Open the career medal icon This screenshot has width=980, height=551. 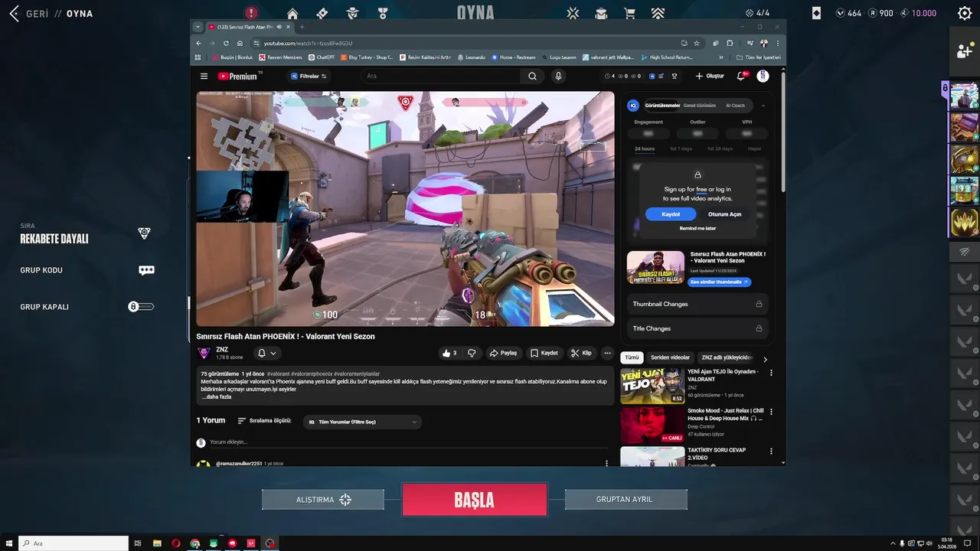(x=383, y=13)
